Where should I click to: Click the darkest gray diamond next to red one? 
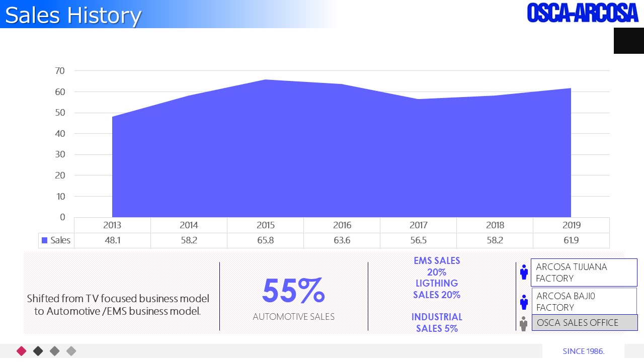click(38, 351)
